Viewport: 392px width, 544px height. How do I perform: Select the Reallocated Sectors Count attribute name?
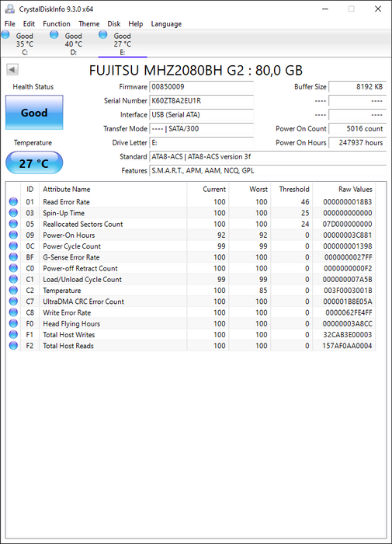tap(83, 224)
